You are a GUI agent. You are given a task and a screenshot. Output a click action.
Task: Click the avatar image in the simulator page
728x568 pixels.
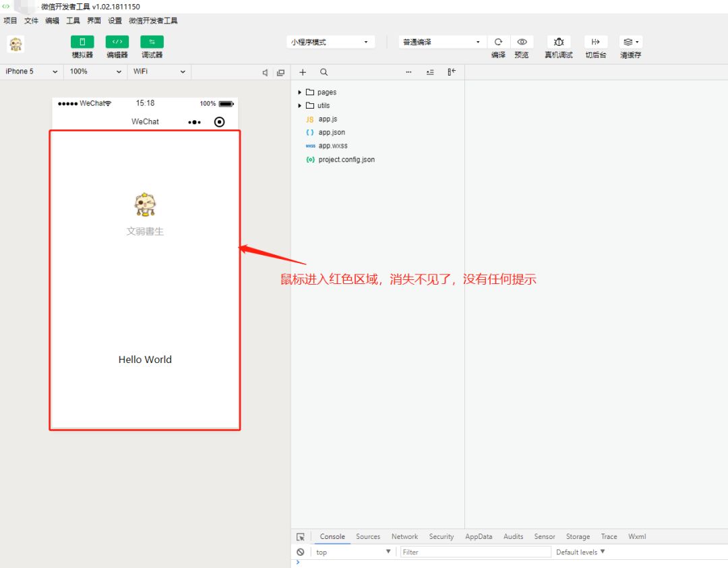(x=145, y=204)
